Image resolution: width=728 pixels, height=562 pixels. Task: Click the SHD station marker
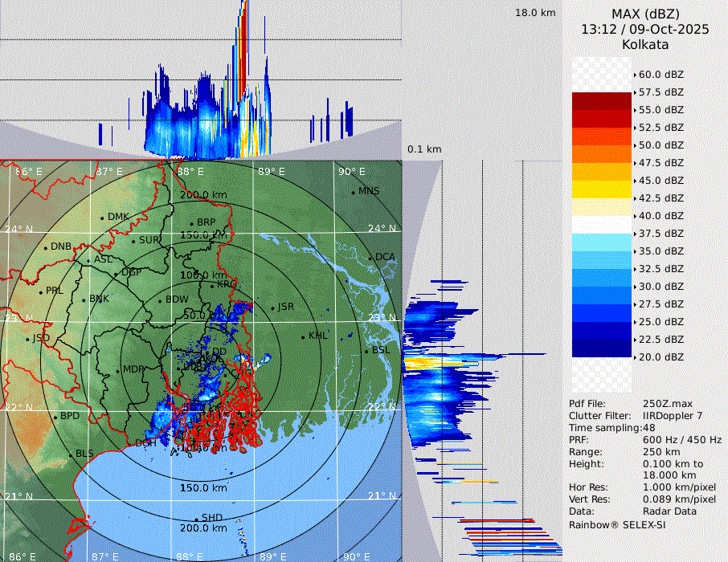coord(196,519)
